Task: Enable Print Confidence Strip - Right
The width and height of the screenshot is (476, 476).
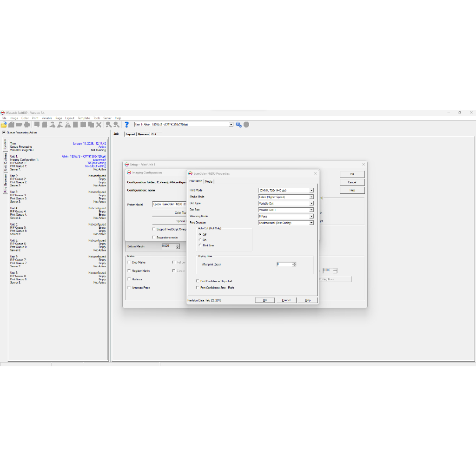Action: [x=198, y=287]
